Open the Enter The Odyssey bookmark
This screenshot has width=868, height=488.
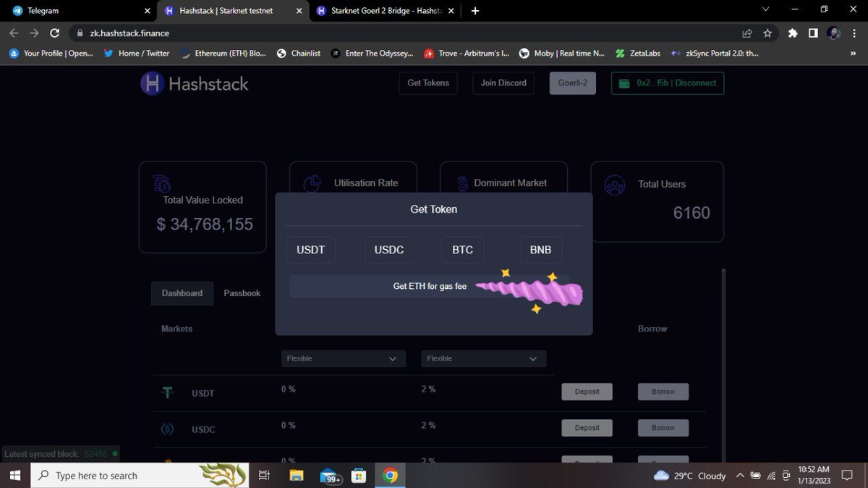click(x=373, y=53)
